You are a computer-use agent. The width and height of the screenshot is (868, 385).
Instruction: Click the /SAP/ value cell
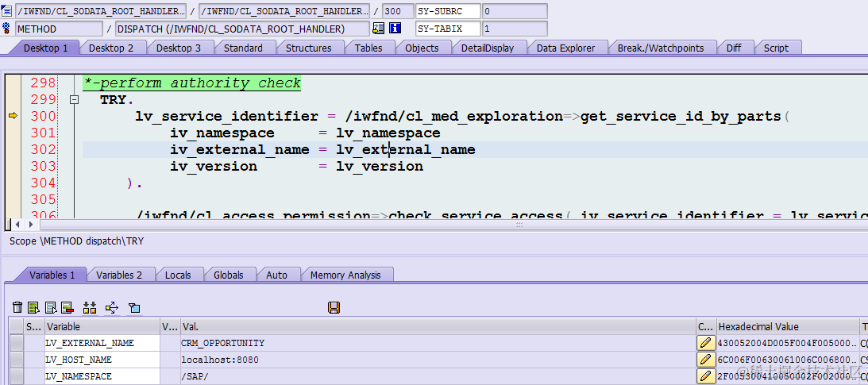pos(438,376)
